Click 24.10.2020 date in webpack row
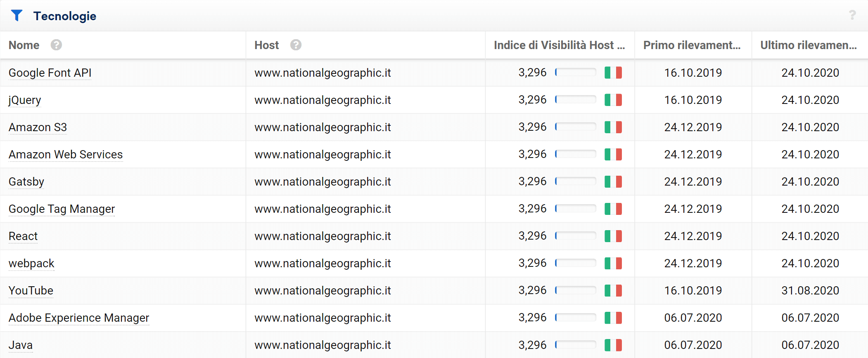868x358 pixels. [810, 263]
